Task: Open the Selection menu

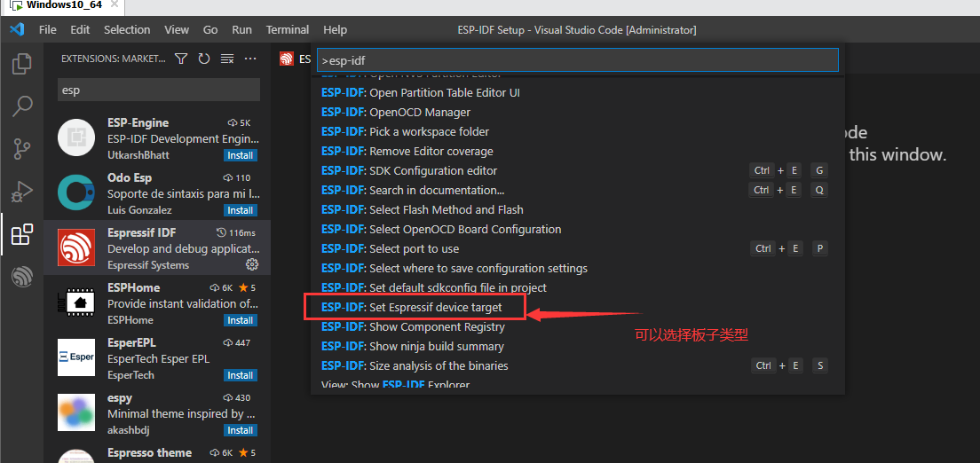Action: pos(127,29)
